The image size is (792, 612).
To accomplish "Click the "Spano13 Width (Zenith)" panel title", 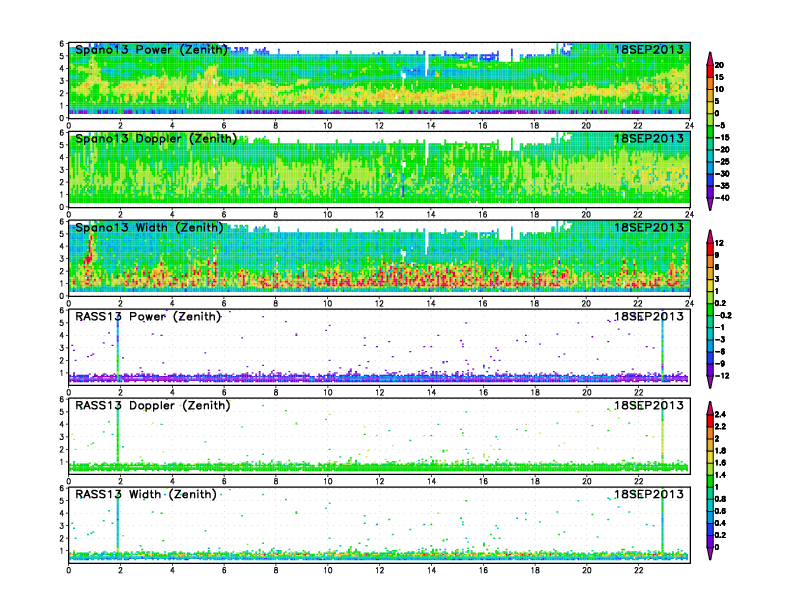I will click(149, 227).
